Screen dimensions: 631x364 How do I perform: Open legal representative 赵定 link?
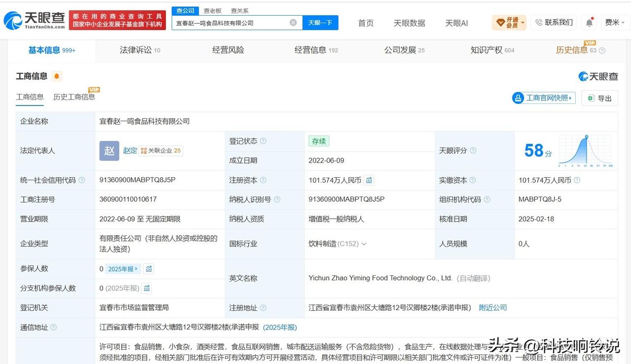pos(130,151)
